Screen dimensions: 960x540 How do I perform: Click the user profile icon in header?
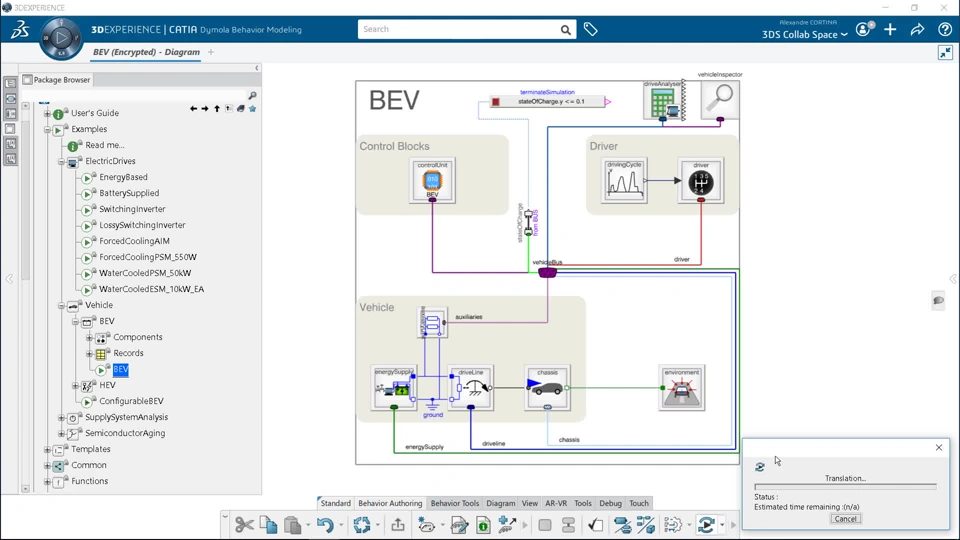[863, 29]
